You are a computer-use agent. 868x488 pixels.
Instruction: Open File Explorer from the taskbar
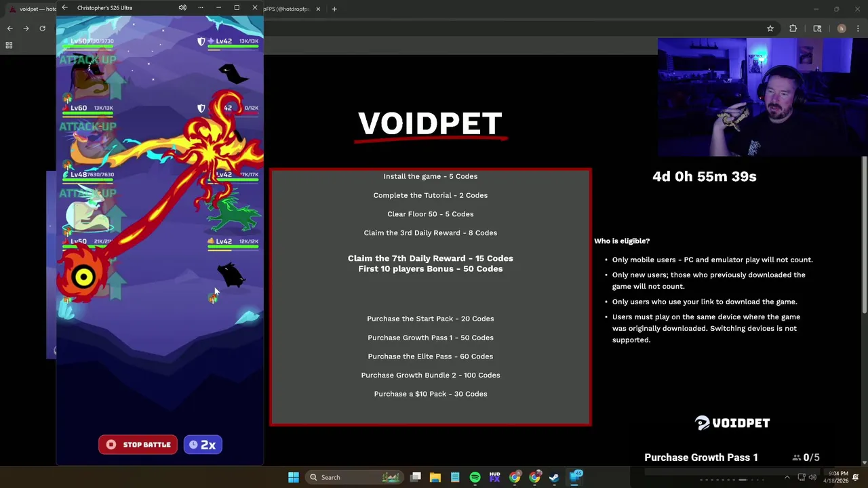click(435, 477)
